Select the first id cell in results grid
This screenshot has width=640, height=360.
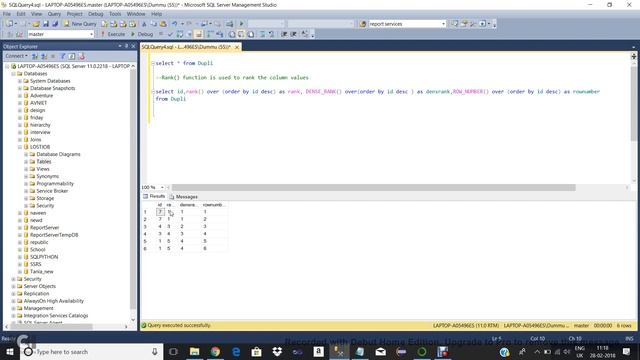tap(160, 212)
